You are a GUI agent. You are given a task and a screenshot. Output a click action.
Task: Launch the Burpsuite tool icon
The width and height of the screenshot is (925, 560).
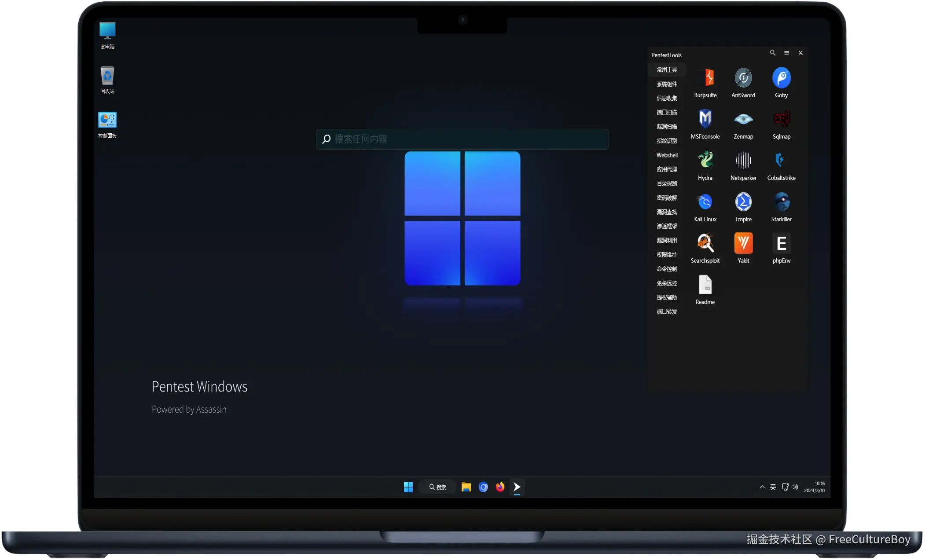(x=705, y=78)
